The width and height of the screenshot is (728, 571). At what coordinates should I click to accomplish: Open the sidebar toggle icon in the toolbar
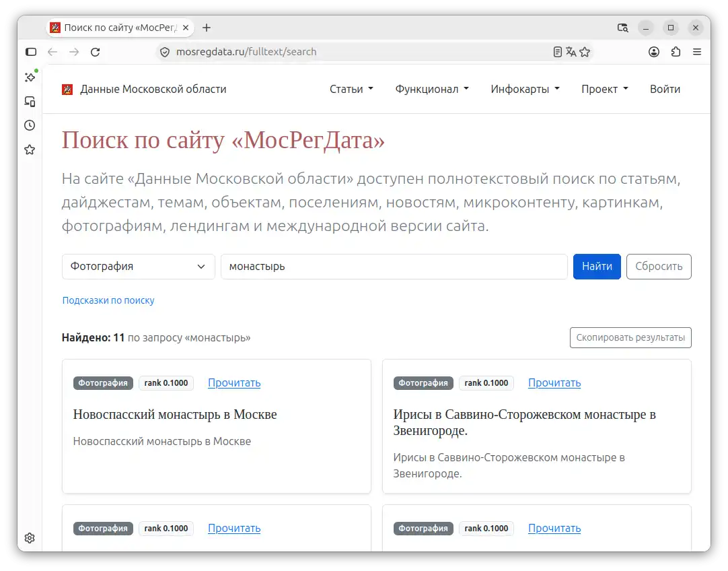[31, 52]
